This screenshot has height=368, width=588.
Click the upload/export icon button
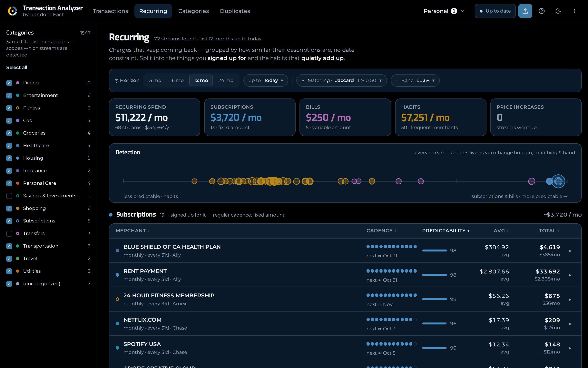(x=525, y=11)
